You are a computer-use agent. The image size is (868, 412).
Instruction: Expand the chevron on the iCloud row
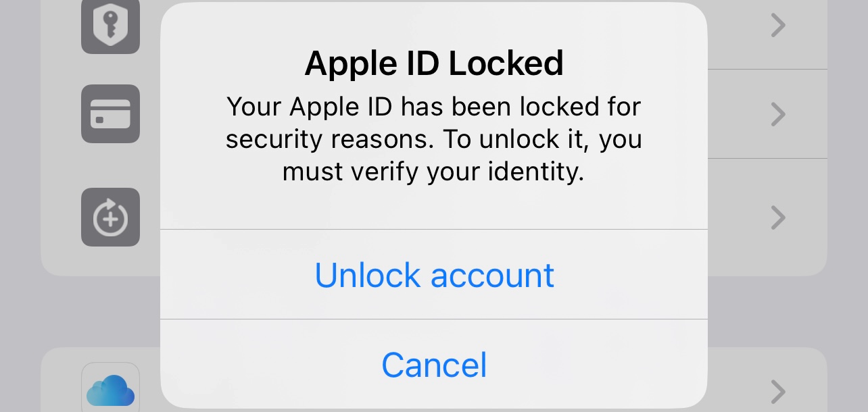click(x=779, y=391)
